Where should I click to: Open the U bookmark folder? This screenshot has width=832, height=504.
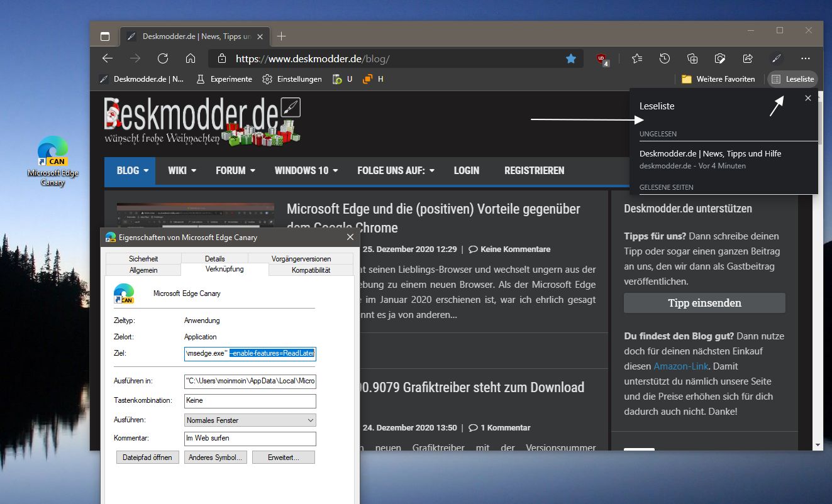coord(342,79)
